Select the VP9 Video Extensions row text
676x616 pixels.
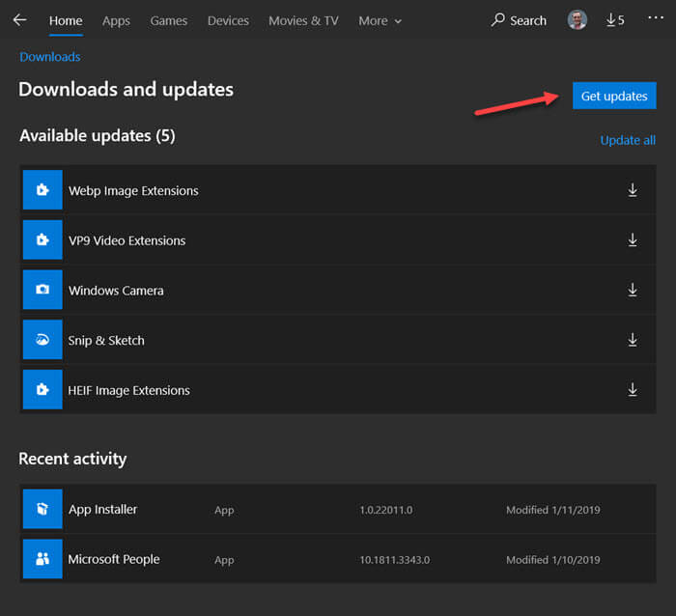[x=127, y=240]
